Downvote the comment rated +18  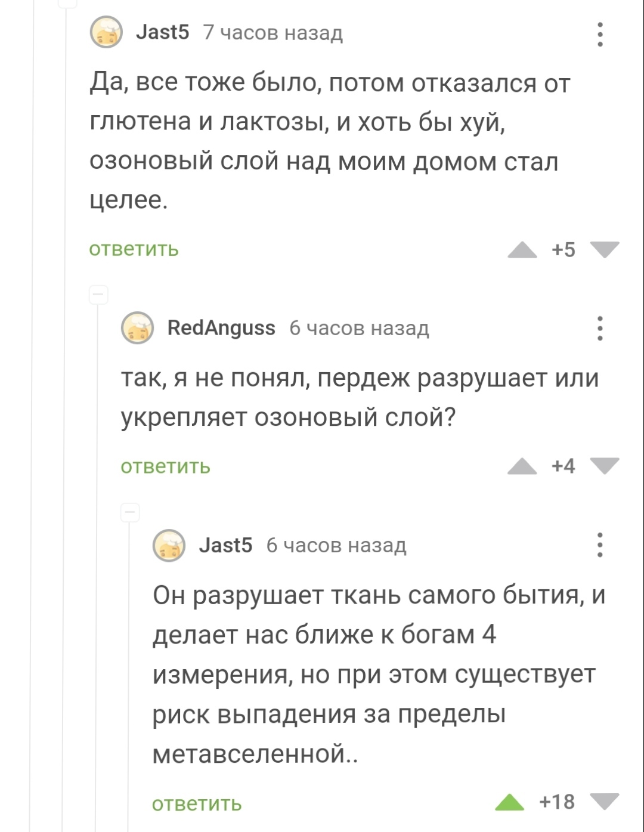click(x=605, y=802)
